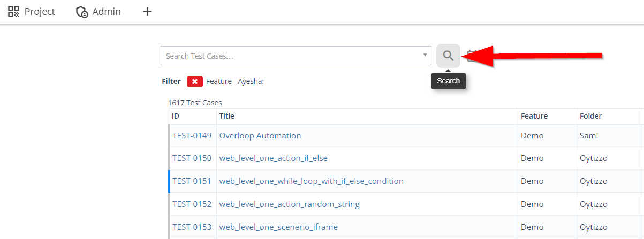The image size is (644, 239).
Task: Click the TEST-0151 ID link
Action: click(192, 181)
